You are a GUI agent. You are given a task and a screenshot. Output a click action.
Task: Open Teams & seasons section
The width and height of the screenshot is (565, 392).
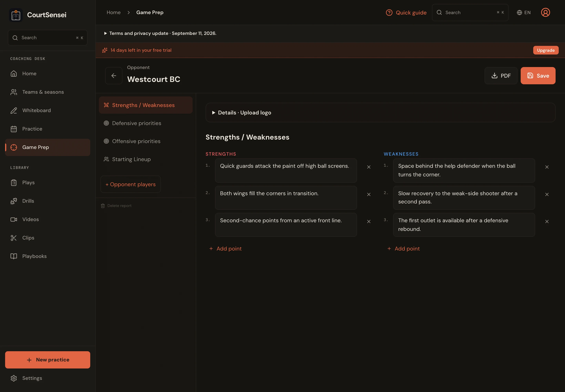coord(47,92)
